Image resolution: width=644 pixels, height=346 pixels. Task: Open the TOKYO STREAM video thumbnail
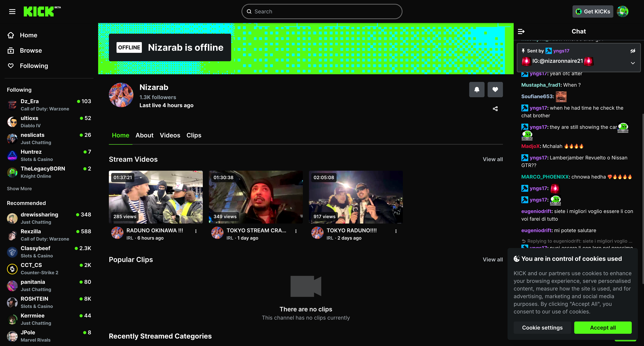tap(255, 197)
